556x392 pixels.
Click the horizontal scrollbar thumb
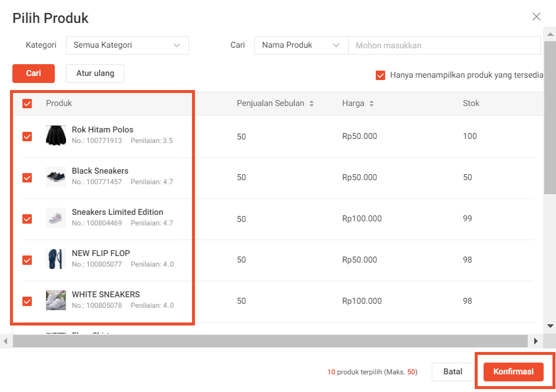(270, 341)
